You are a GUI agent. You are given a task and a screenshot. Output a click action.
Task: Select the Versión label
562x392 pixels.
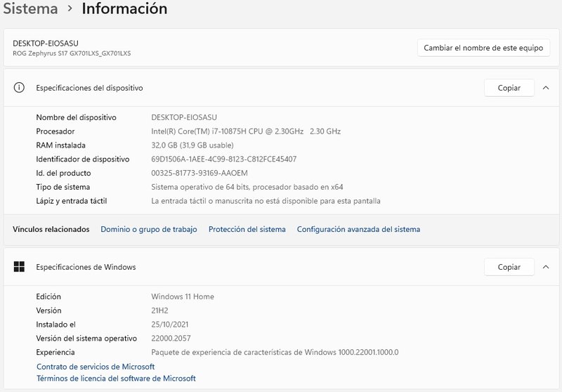[48, 311]
